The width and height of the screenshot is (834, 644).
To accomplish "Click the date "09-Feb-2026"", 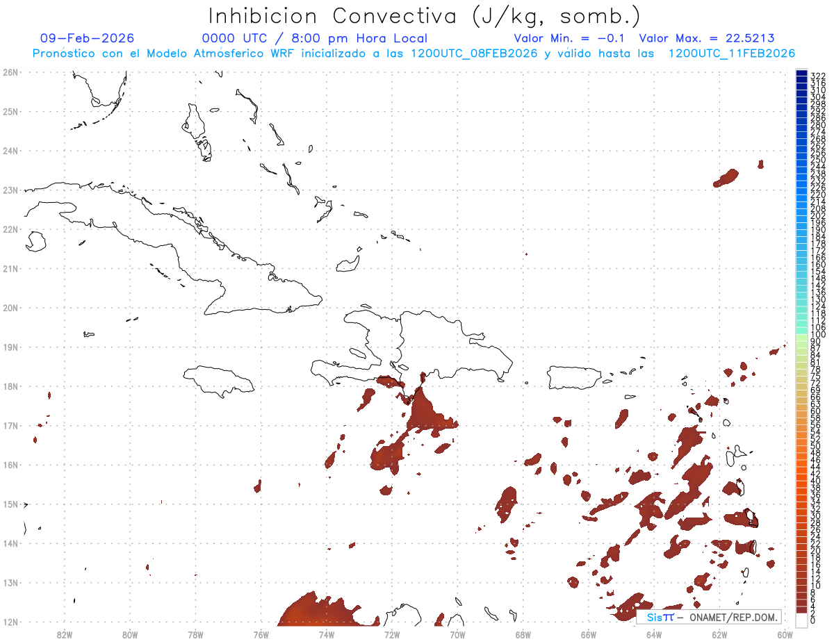I will click(87, 38).
